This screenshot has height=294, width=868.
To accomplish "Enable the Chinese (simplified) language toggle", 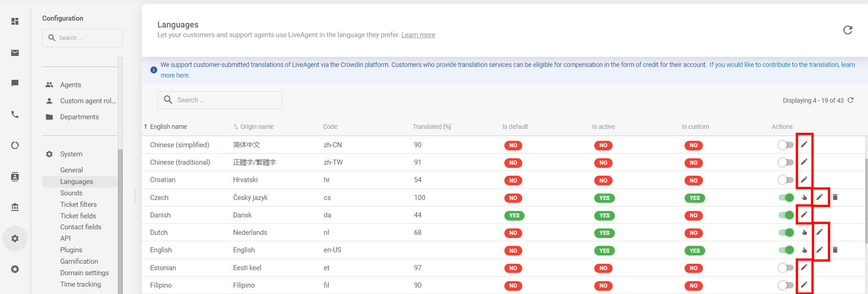I will click(x=785, y=145).
